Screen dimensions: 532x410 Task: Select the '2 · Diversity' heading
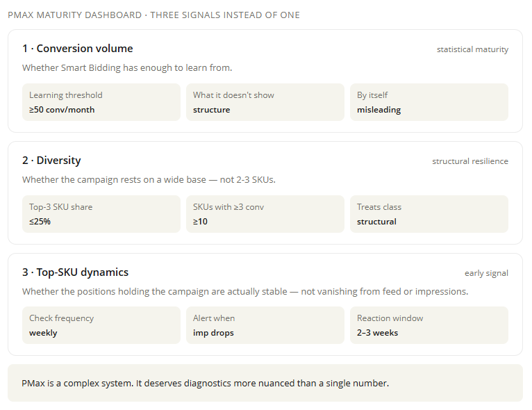tap(51, 161)
